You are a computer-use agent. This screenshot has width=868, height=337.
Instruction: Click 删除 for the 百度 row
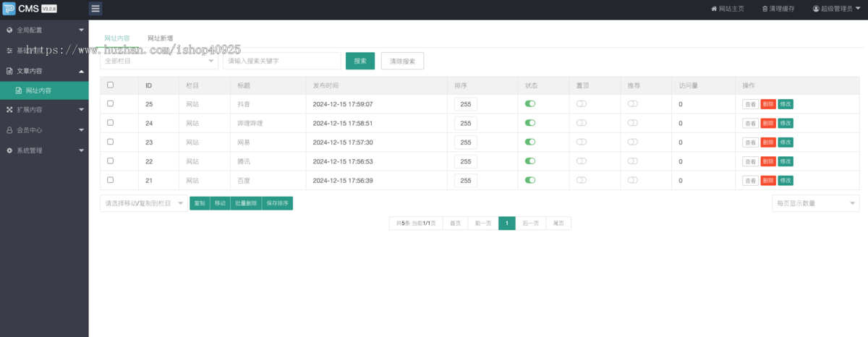[x=768, y=180]
